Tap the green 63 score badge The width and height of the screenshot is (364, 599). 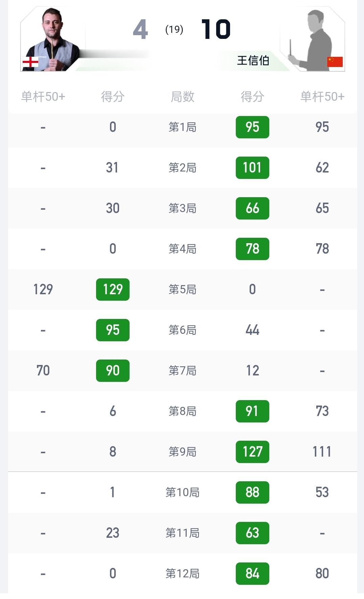pyautogui.click(x=252, y=533)
